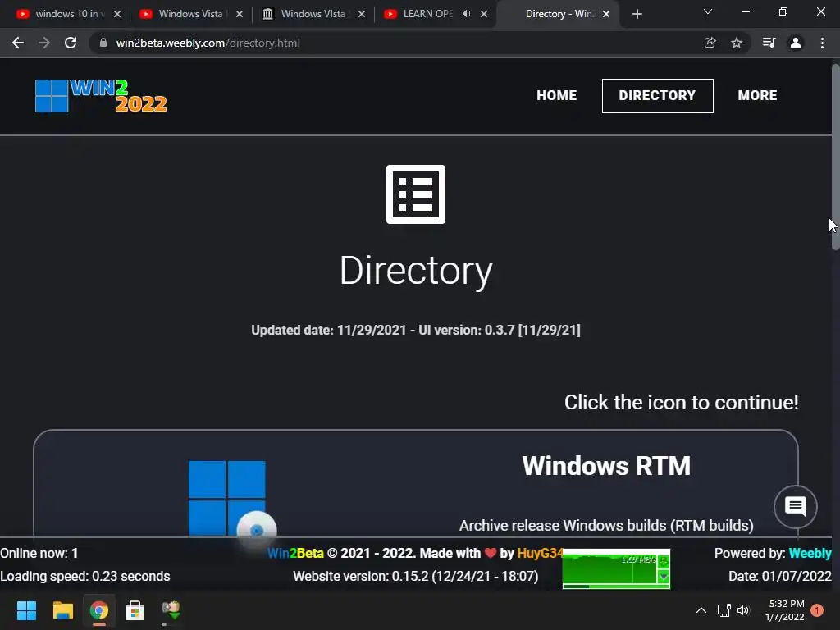
Task: Close the 'windows 10 in v' tab
Action: pos(117,14)
